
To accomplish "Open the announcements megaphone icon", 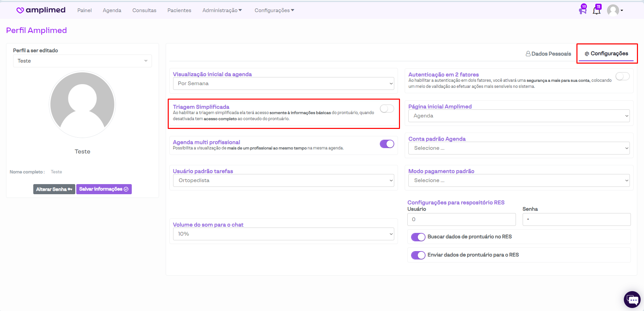I will click(582, 10).
